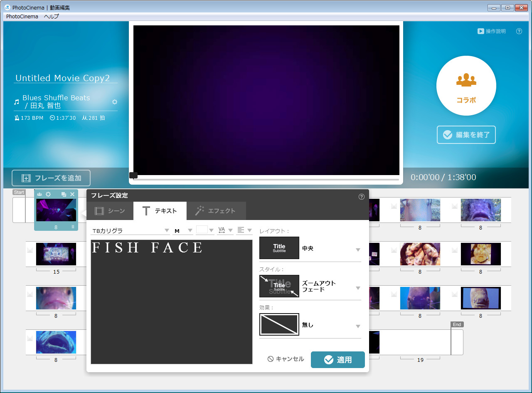Click the letter spacing (VA) icon

[222, 230]
